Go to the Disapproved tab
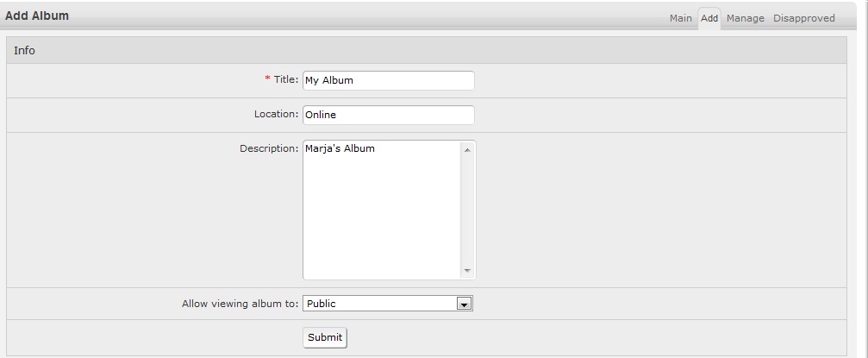 (803, 18)
